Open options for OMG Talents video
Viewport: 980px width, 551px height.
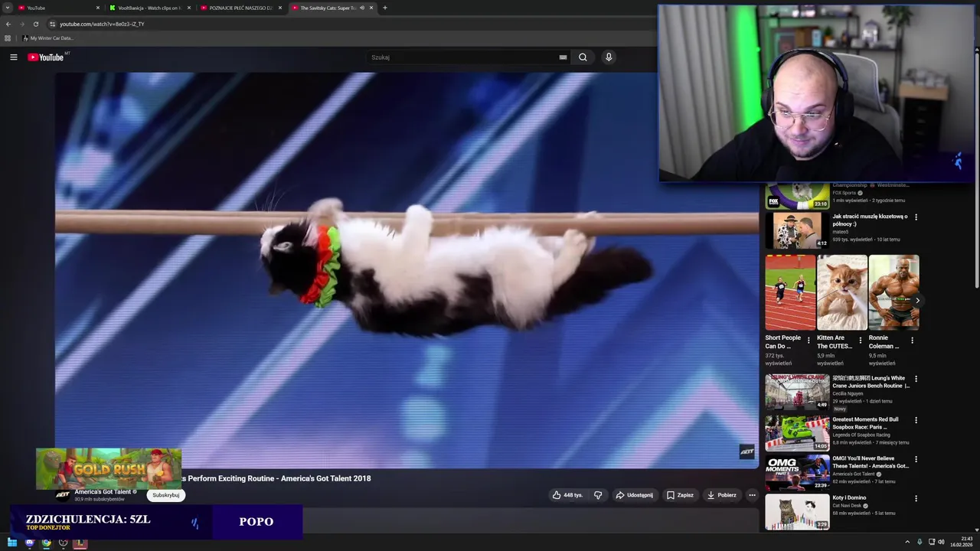point(916,459)
